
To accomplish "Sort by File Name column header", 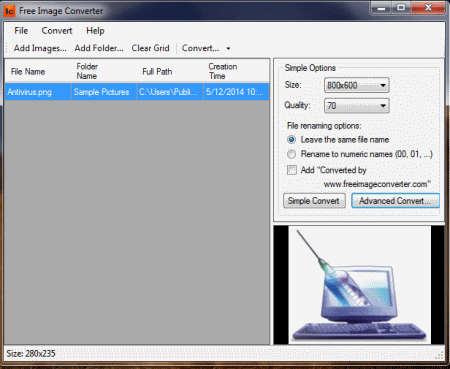I will (38, 71).
